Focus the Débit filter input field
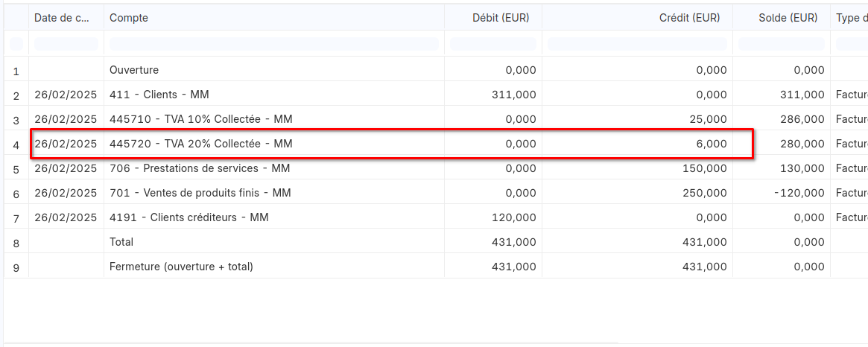The width and height of the screenshot is (868, 347). [x=492, y=44]
